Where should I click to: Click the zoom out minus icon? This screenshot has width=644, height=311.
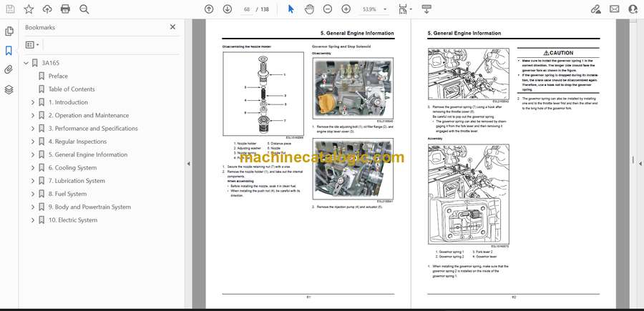[x=327, y=9]
